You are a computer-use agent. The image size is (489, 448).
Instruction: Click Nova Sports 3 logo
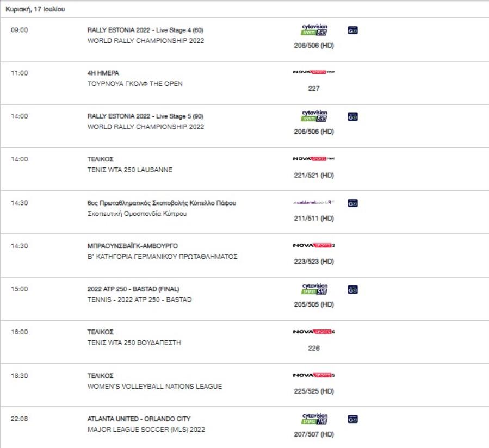314,245
